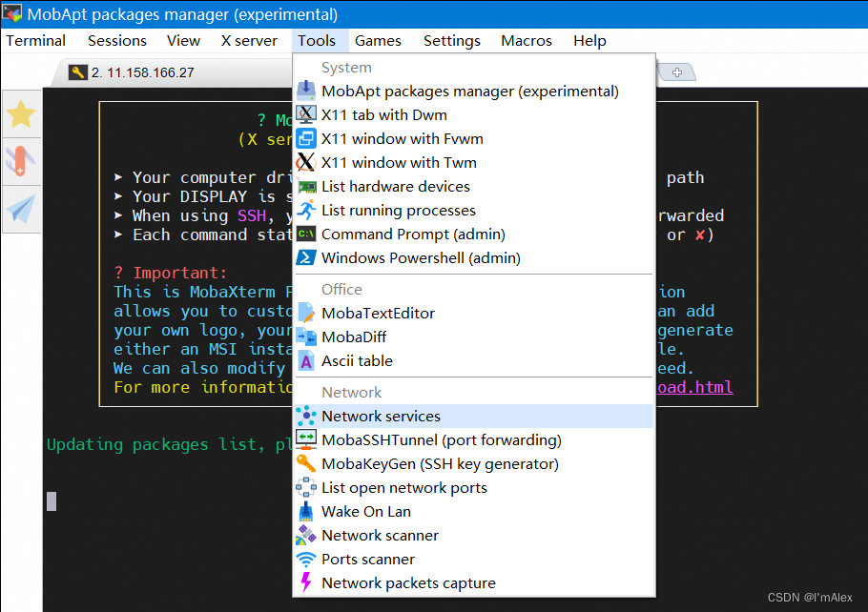
Task: Open the Settings menu
Action: pos(452,41)
